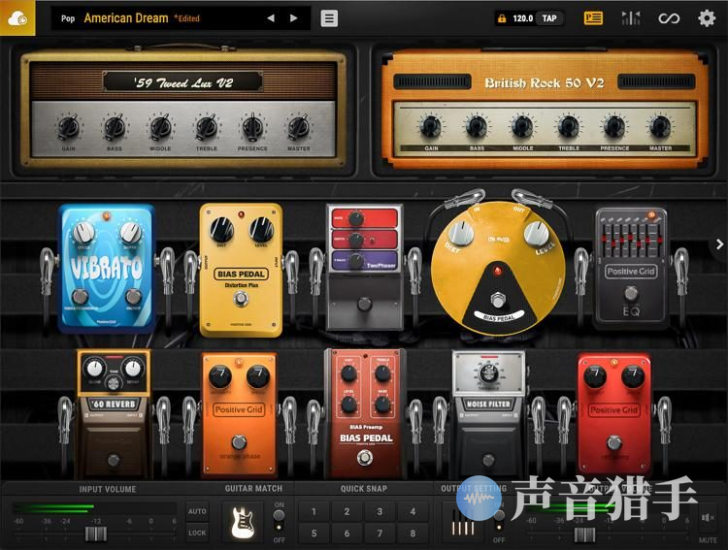Viewport: 728px width, 550px height.
Task: Click the input volume fader handle
Action: click(96, 534)
